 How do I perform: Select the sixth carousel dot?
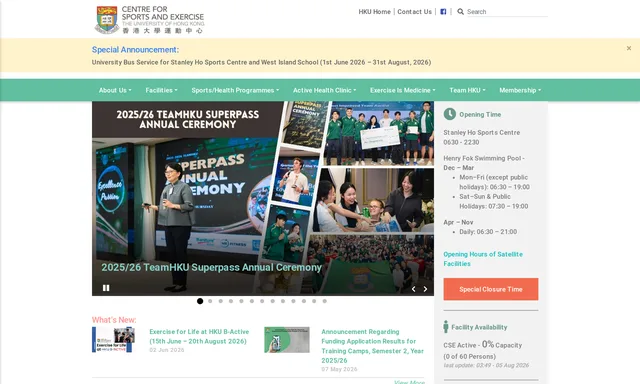pyautogui.click(x=252, y=301)
